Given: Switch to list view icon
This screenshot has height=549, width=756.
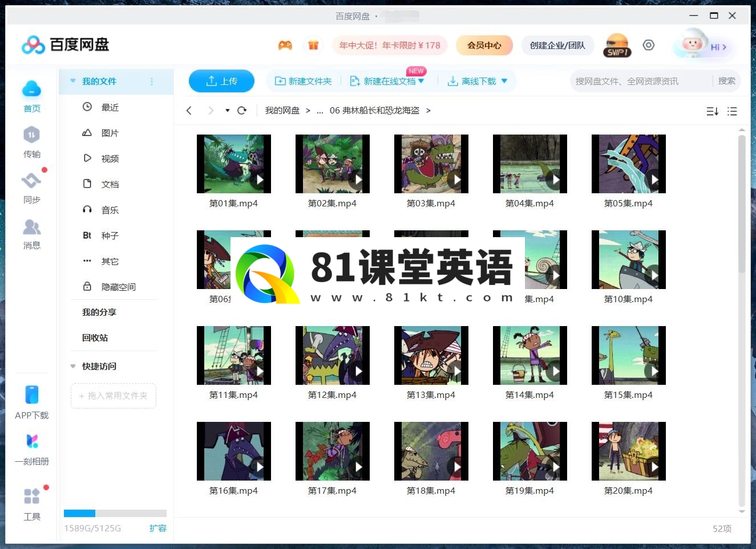Looking at the screenshot, I should 732,111.
